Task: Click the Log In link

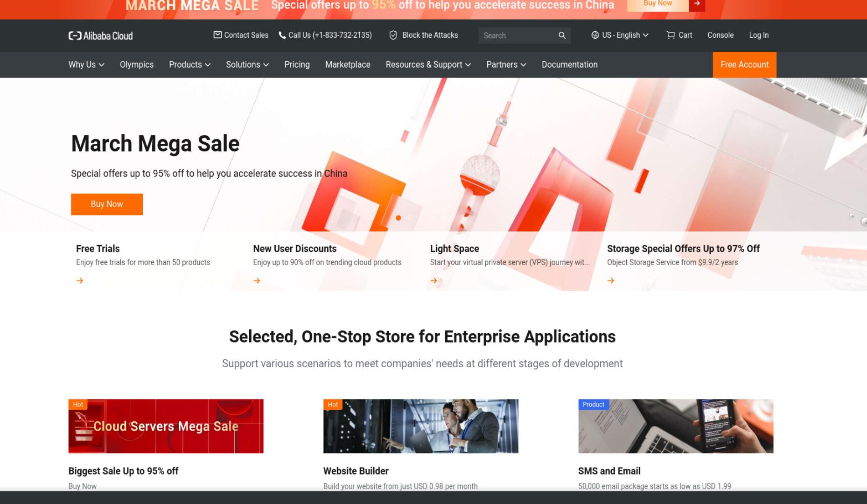Action: pos(759,35)
